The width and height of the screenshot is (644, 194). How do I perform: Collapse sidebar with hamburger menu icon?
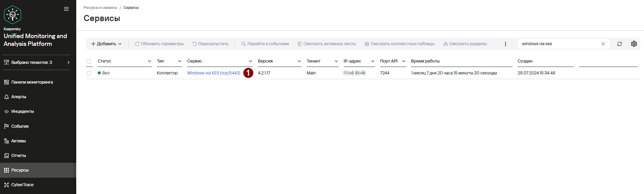[x=66, y=9]
